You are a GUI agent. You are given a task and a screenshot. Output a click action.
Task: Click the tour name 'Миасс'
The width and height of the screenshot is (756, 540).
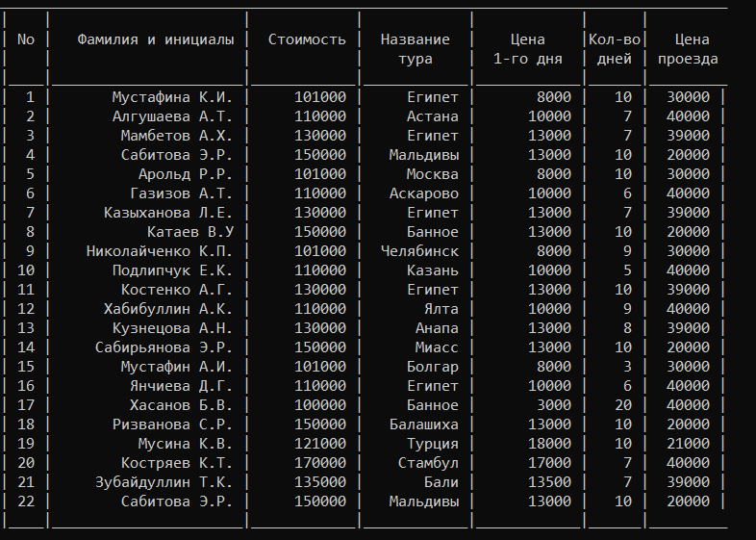click(x=437, y=347)
